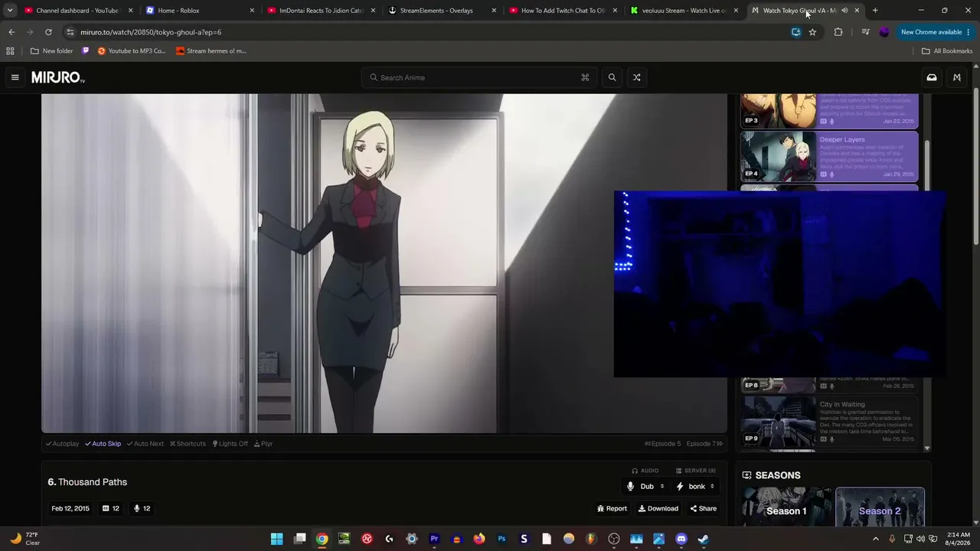Open Chrome media controls icon
Image resolution: width=980 pixels, height=551 pixels.
[x=865, y=32]
